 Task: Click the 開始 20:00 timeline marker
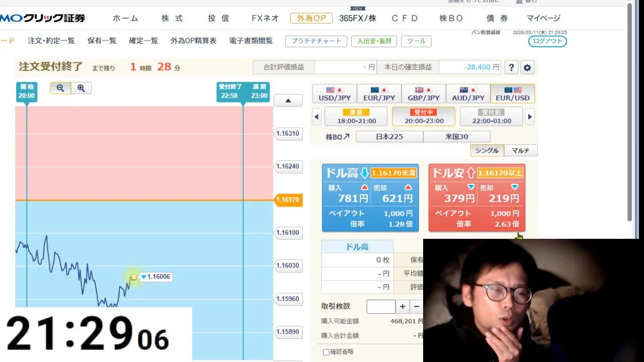coord(27,92)
